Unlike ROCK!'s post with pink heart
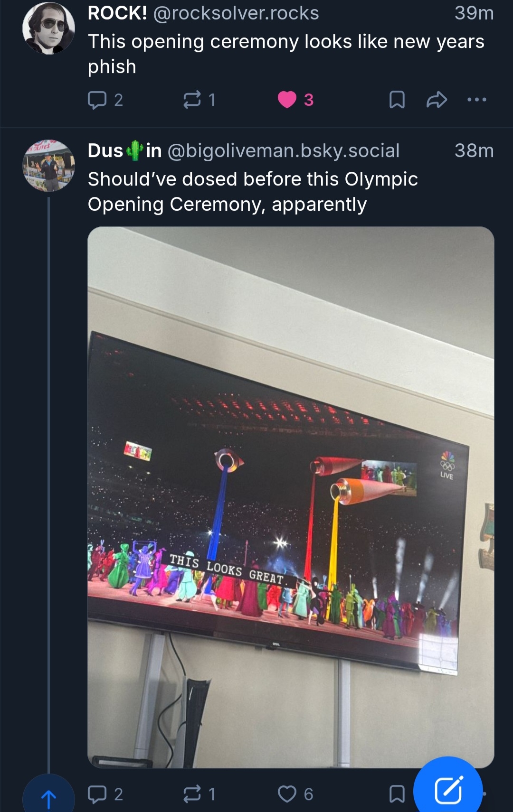The width and height of the screenshot is (513, 812). pos(287,100)
